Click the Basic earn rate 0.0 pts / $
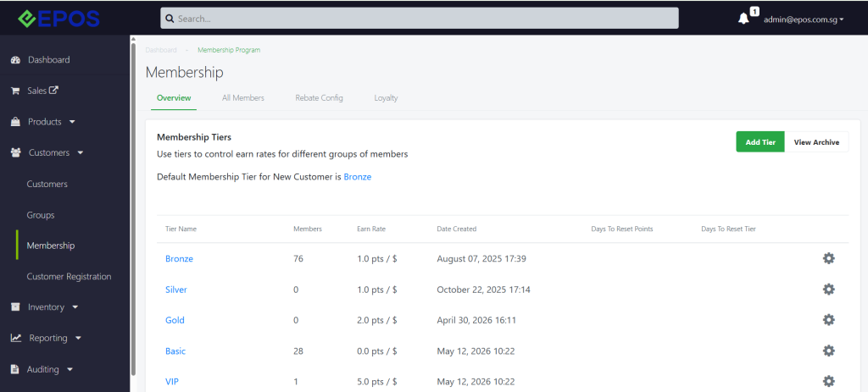The image size is (868, 392). click(x=377, y=351)
